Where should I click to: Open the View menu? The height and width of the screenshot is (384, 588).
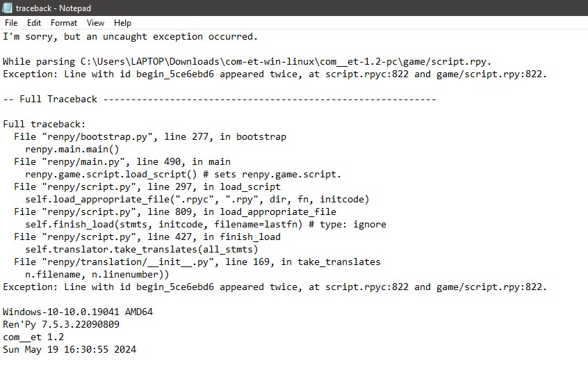96,23
